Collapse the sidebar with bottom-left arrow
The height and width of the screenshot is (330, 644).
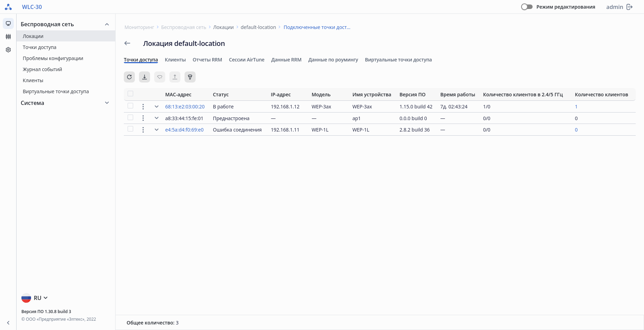[x=8, y=323]
